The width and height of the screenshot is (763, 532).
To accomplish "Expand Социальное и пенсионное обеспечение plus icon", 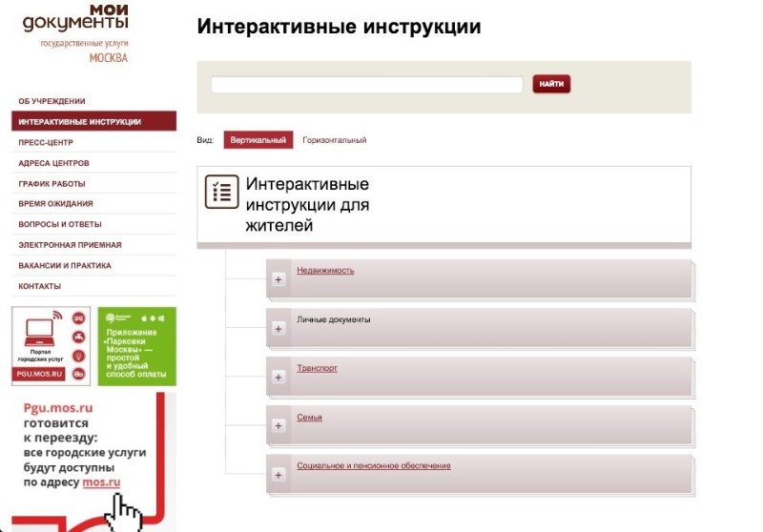I will (x=278, y=475).
